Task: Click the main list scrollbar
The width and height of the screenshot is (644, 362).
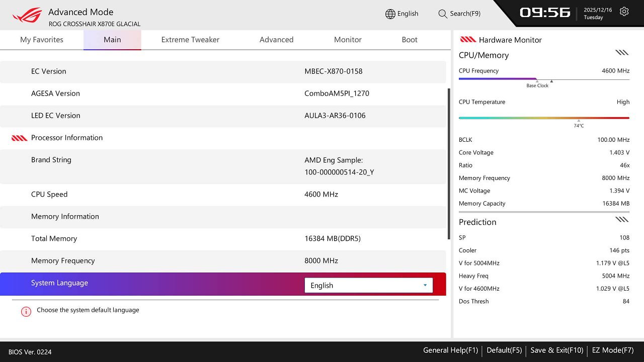Action: point(448,164)
